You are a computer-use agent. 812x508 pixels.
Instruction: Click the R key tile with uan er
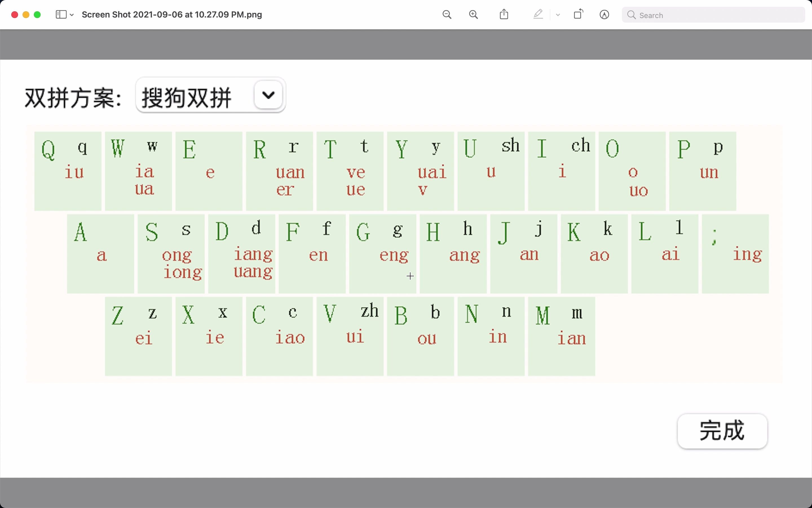click(x=279, y=171)
